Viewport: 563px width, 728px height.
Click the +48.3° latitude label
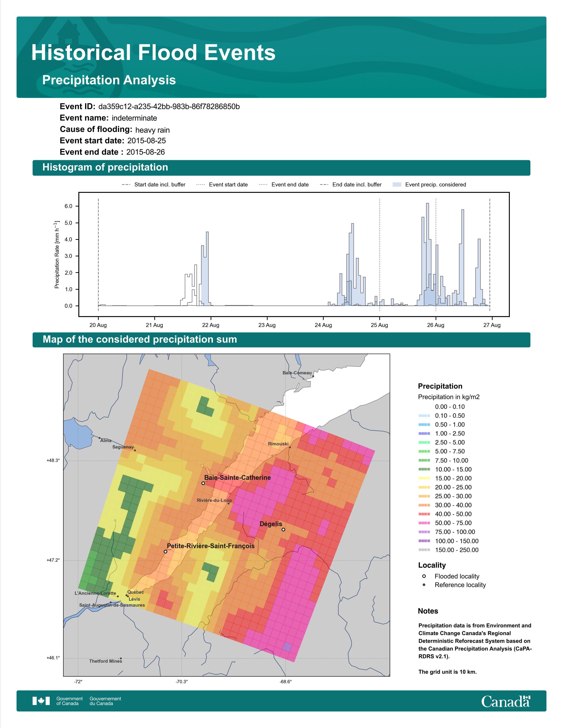pos(53,460)
